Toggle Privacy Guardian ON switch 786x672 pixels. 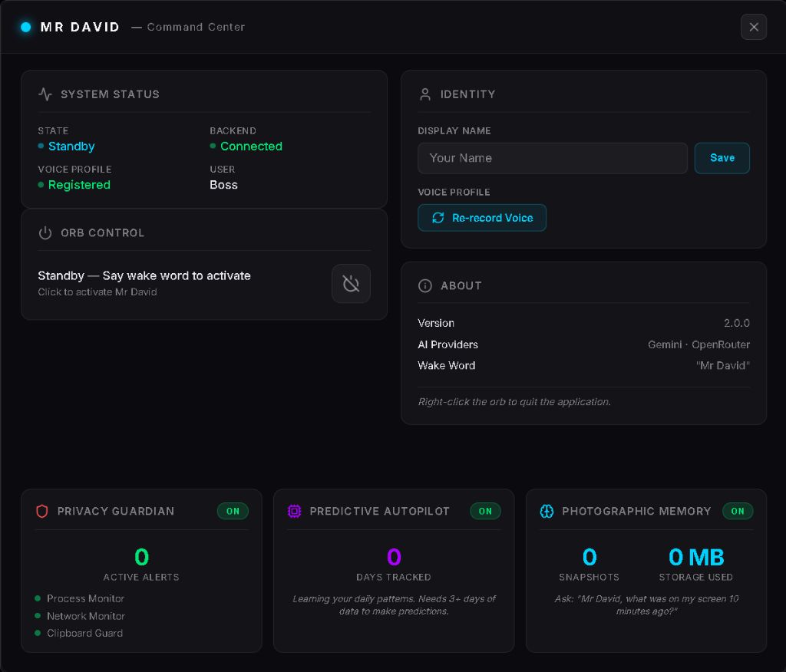click(233, 511)
